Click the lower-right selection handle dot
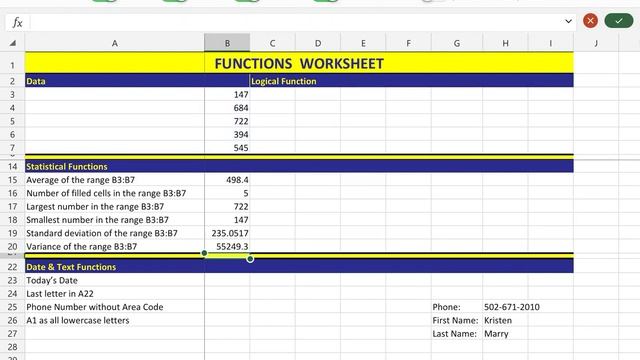Screen dimensions: 640x360 250,259
